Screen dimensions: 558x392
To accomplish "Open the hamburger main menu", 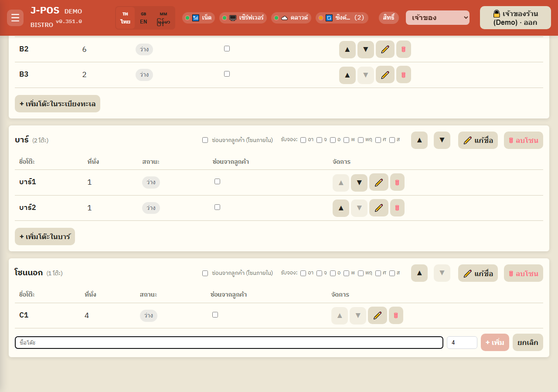I will point(15,18).
